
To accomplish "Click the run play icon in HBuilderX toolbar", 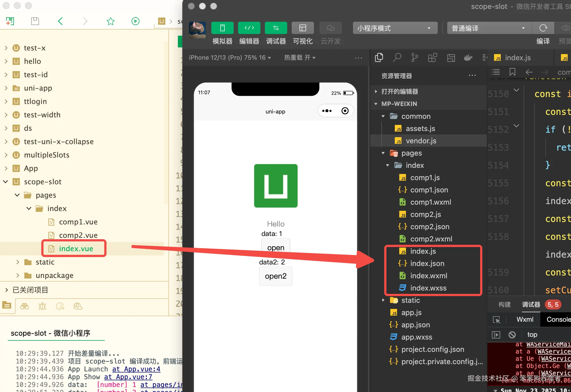I will tap(135, 21).
